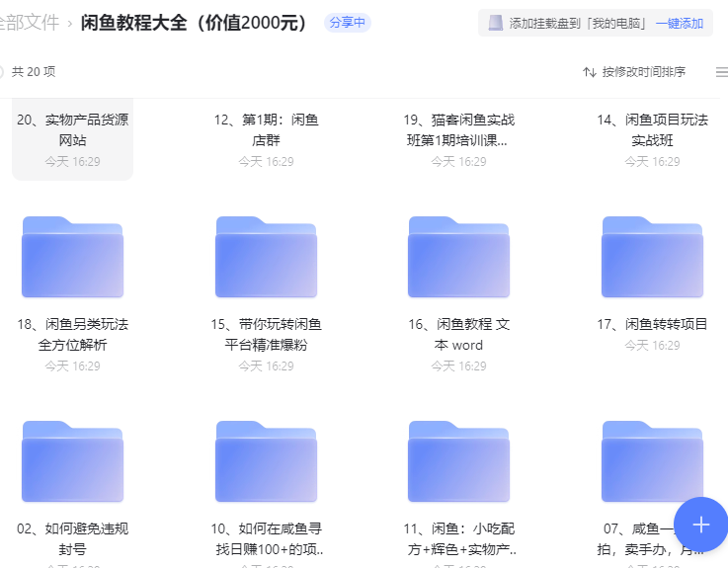728x568 pixels.
Task: Click label 16、闲鱼教程 文本 word
Action: point(458,335)
